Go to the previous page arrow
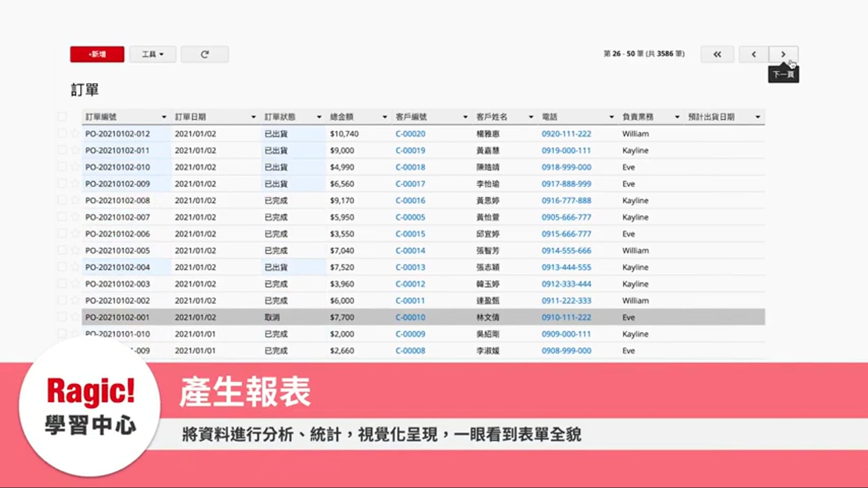This screenshot has width=868, height=488. (x=754, y=54)
